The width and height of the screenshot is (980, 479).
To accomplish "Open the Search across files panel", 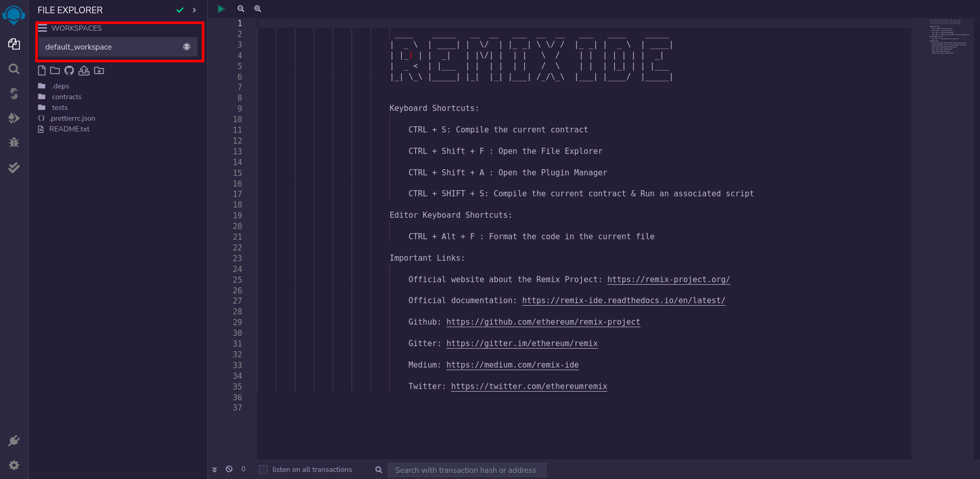I will [14, 69].
